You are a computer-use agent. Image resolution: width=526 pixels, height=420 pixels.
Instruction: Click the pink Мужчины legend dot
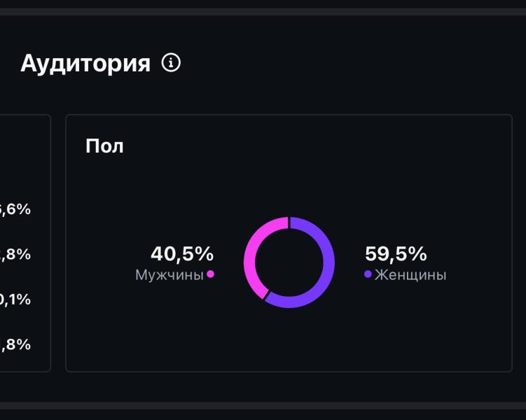click(x=210, y=274)
